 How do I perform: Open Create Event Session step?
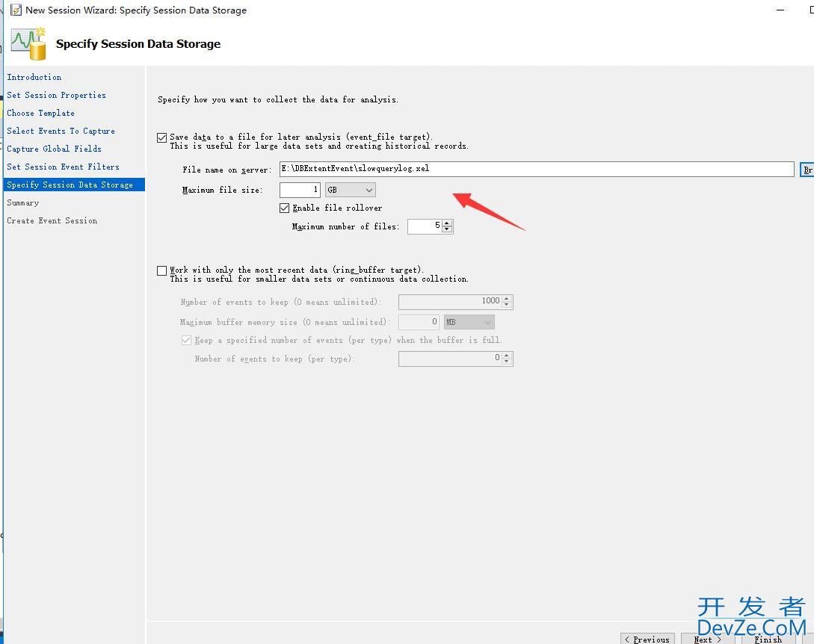coord(52,220)
